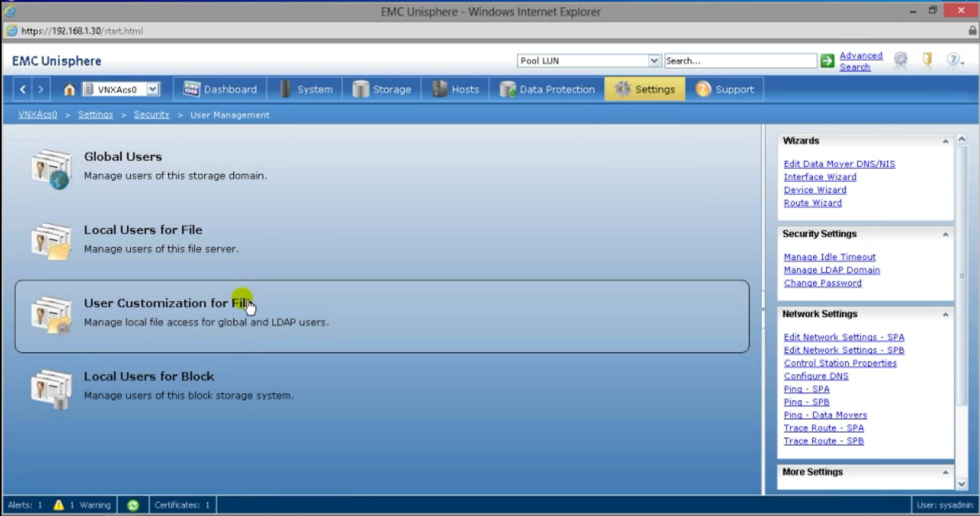Screen dimensions: 980x516
Task: Click the Global Users icon
Action: [x=51, y=169]
